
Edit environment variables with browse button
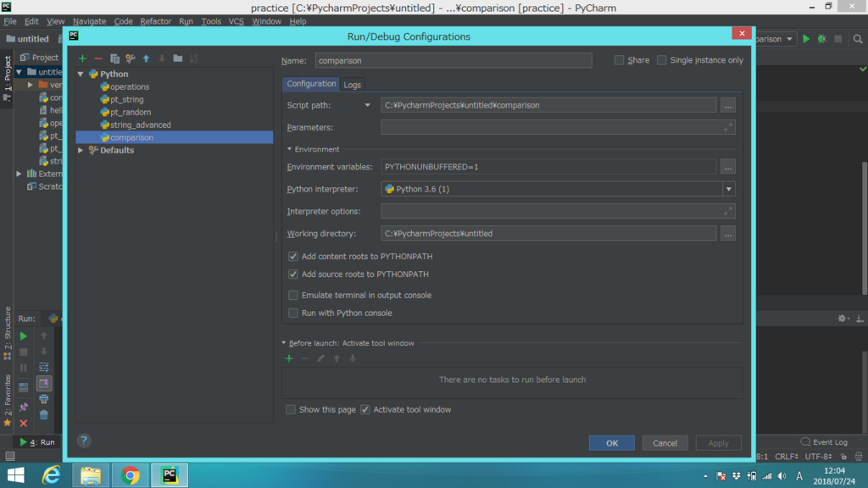click(728, 167)
